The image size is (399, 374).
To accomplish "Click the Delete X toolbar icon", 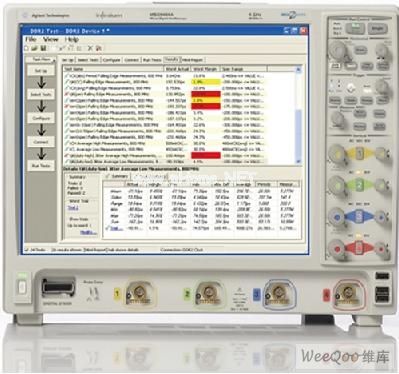I will 90,49.
